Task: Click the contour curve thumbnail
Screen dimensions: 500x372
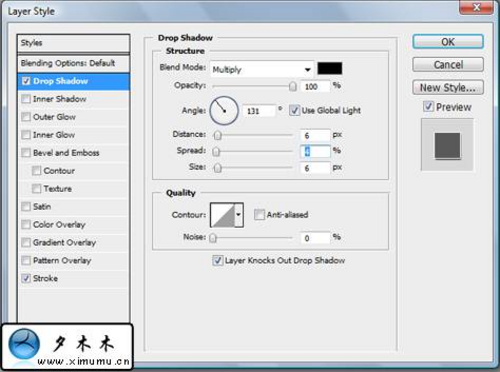Action: click(223, 215)
